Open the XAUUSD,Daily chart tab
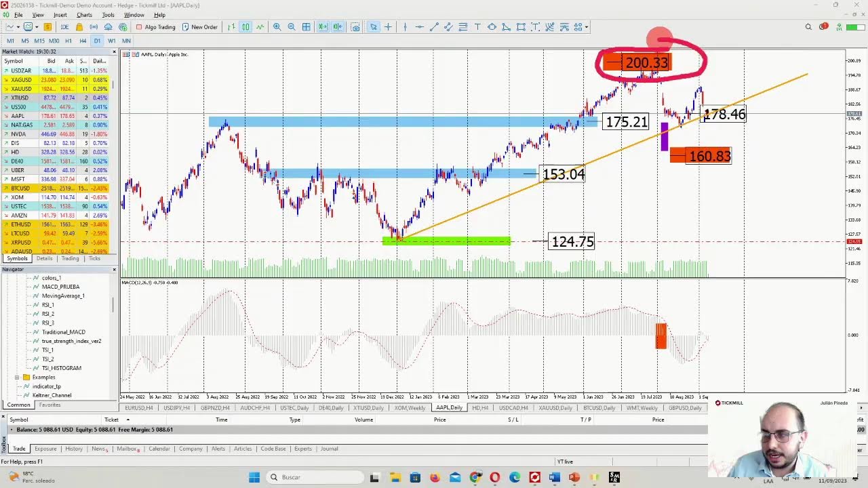The height and width of the screenshot is (488, 868). coord(555,408)
